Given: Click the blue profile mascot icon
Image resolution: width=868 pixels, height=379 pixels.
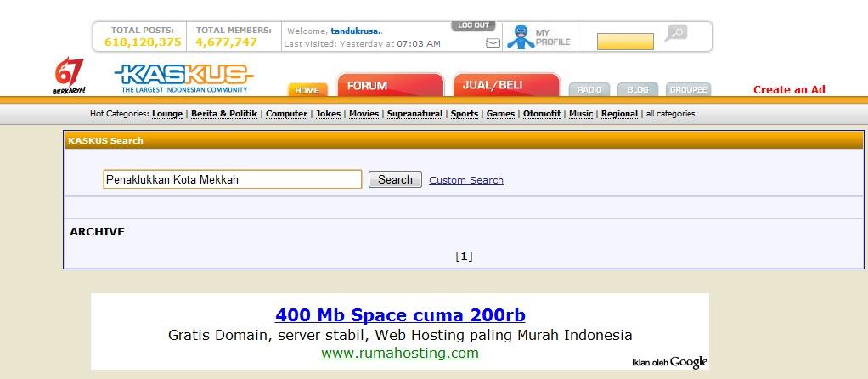Looking at the screenshot, I should coord(521,37).
